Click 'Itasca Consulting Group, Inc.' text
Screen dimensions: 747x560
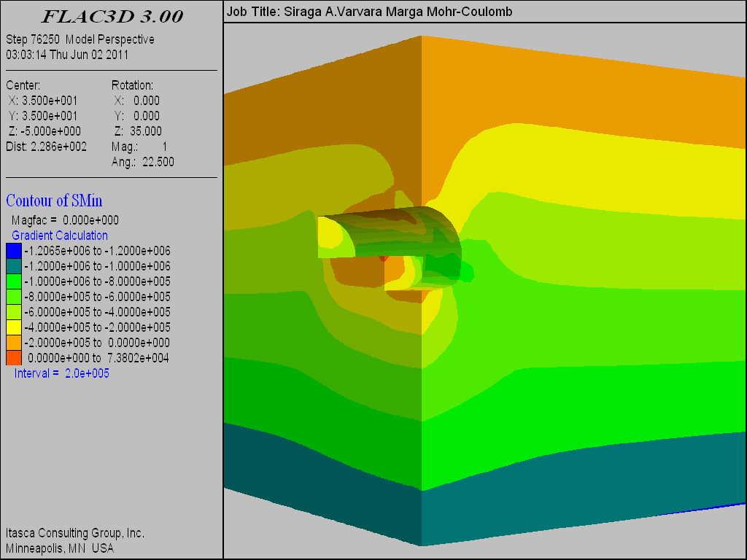(x=75, y=533)
